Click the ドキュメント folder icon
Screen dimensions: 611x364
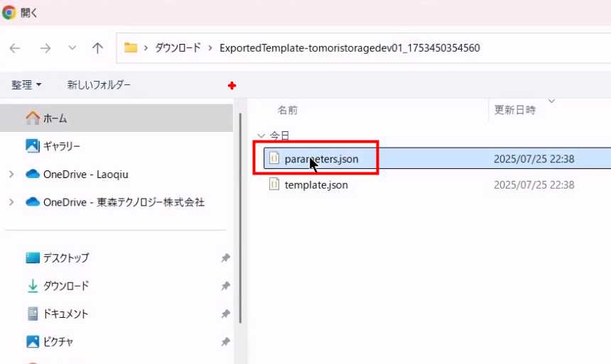33,314
